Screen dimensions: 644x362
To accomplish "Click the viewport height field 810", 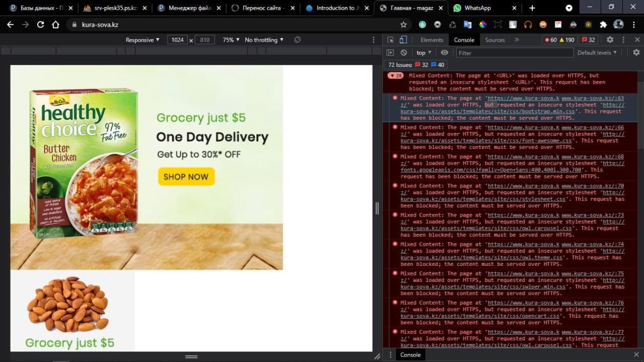I will 205,40.
